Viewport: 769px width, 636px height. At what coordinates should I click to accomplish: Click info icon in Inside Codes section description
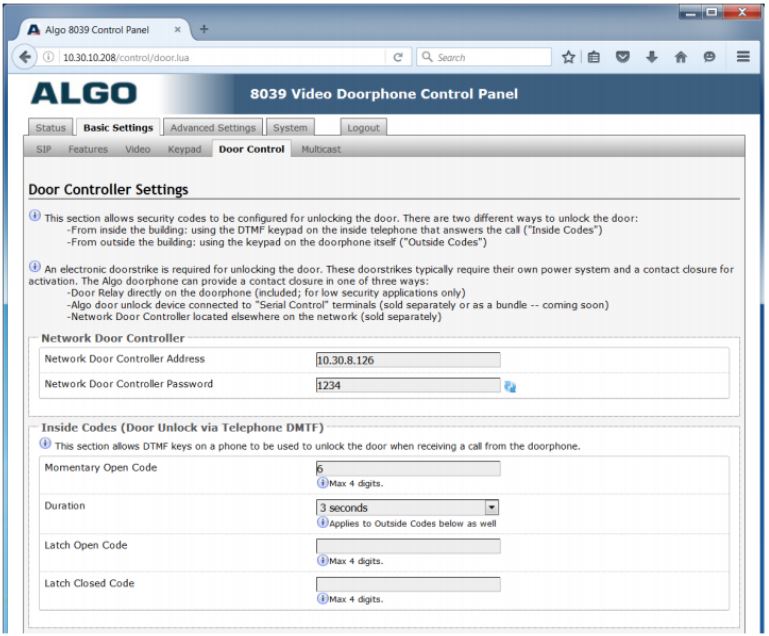45,444
